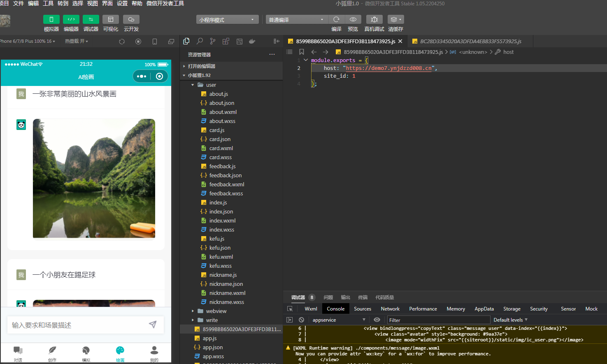Click the editor bookmark icon
This screenshot has height=364, width=607.
tap(302, 52)
